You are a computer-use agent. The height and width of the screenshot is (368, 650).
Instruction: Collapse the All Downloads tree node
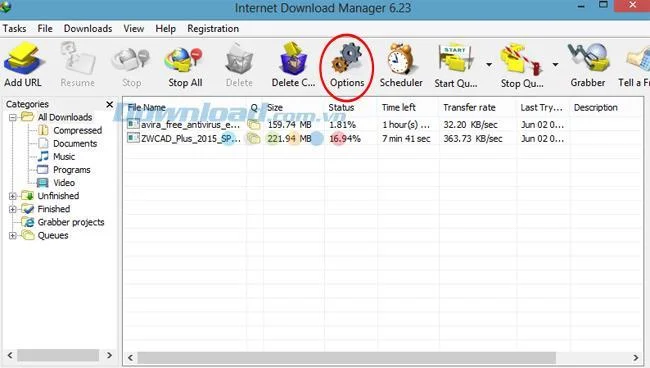click(13, 117)
